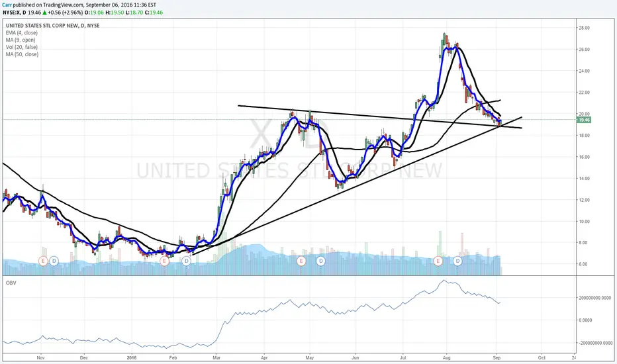
Task: Select the dividend D marker in May
Action: (x=320, y=261)
